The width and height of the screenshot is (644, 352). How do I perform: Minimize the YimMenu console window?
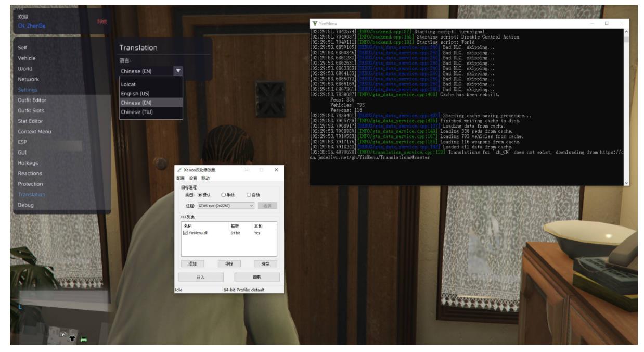click(x=592, y=23)
